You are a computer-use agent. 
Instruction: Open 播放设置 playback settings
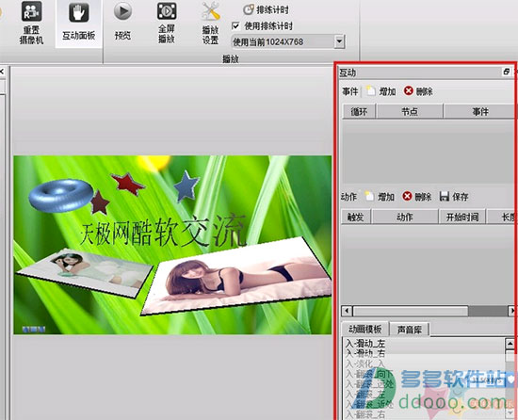(x=211, y=24)
